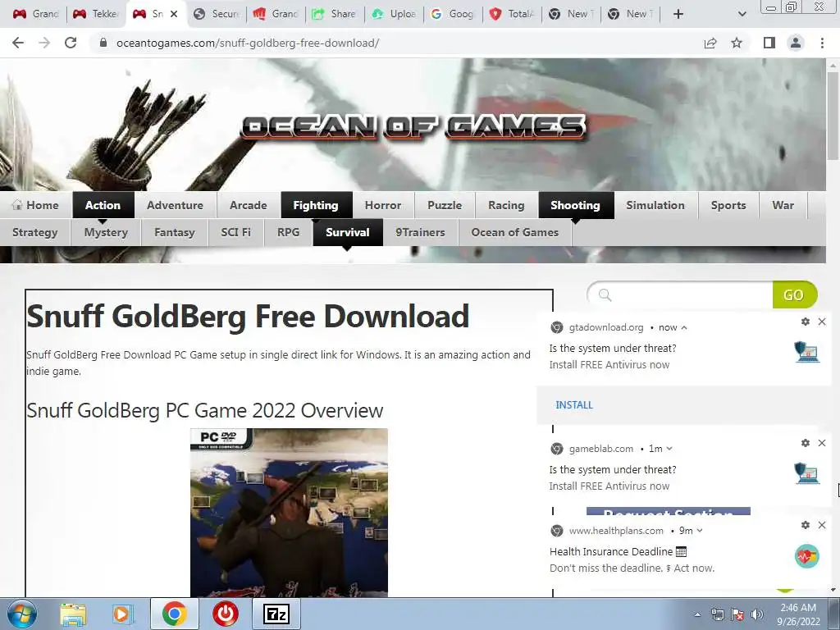Switch to the Secure tab
Image resolution: width=840 pixels, height=630 pixels.
coord(217,14)
